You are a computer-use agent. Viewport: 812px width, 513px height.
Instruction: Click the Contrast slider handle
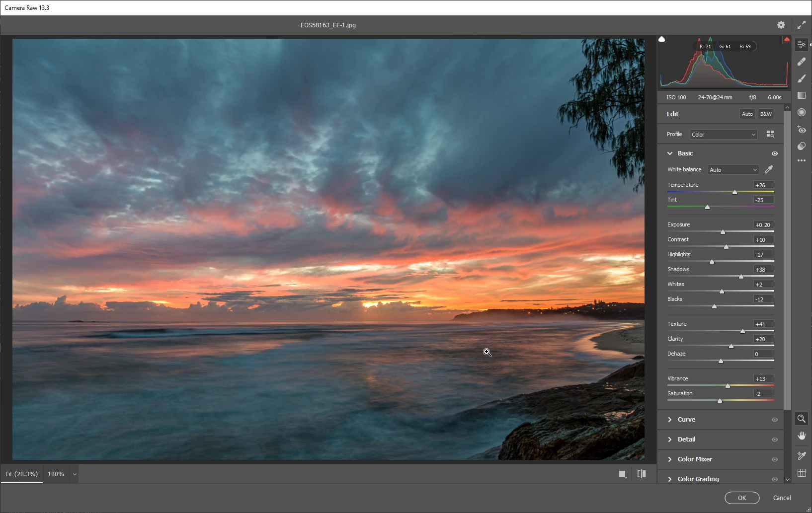(x=726, y=247)
